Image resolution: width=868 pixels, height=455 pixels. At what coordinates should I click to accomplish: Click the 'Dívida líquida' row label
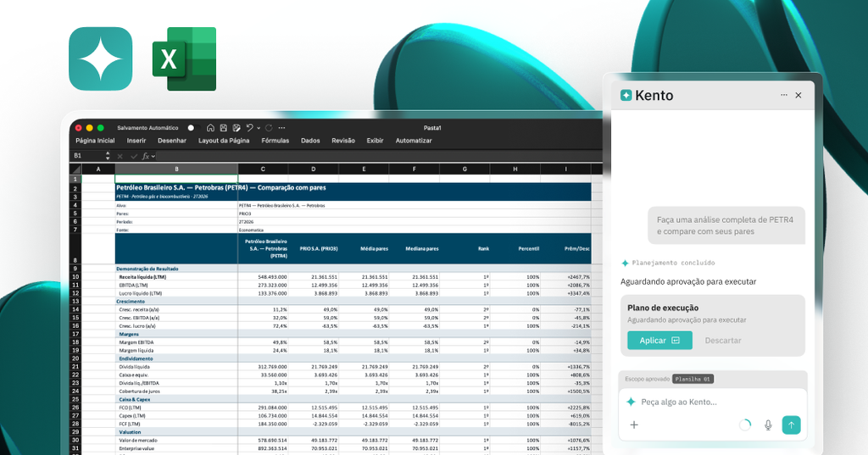click(135, 366)
